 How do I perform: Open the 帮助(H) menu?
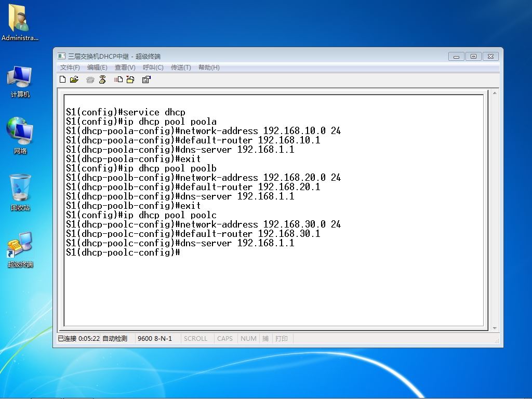209,68
